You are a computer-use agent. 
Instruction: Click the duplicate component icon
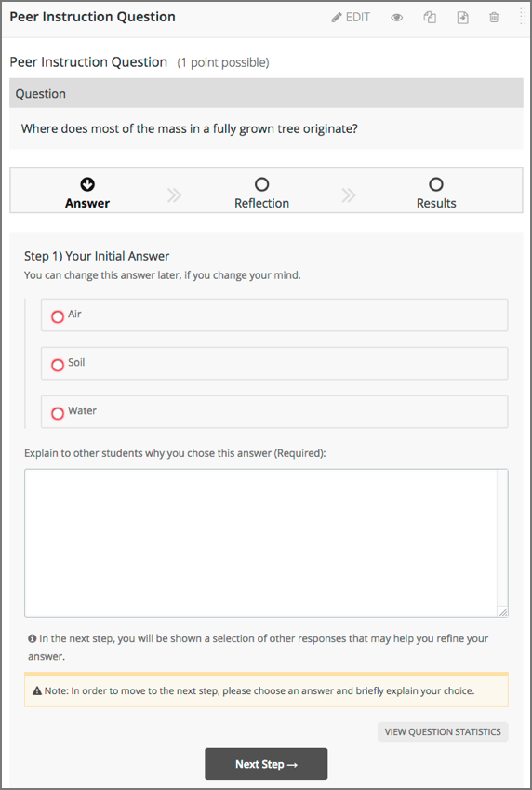point(430,18)
